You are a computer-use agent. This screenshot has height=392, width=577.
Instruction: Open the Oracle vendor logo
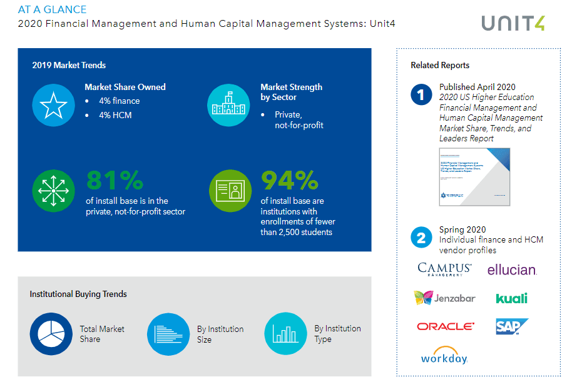click(x=446, y=326)
